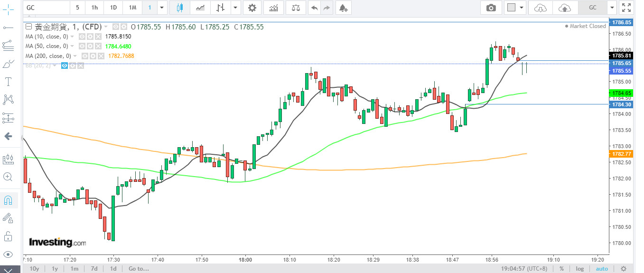Screen dimensions: 644x273
Task: Select the Text tool in sidebar
Action: 8,81
